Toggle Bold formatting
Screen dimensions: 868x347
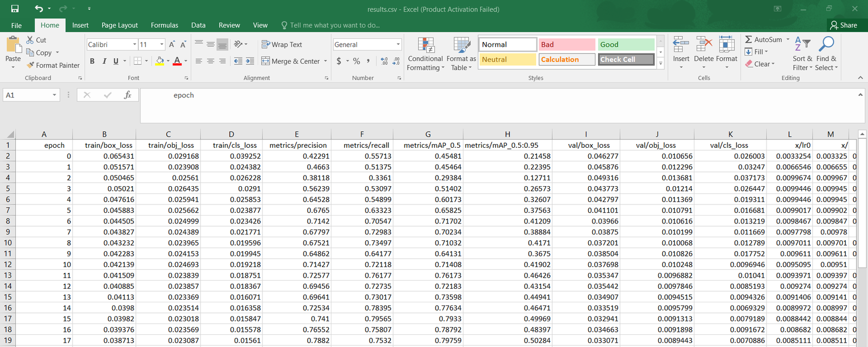coord(93,61)
